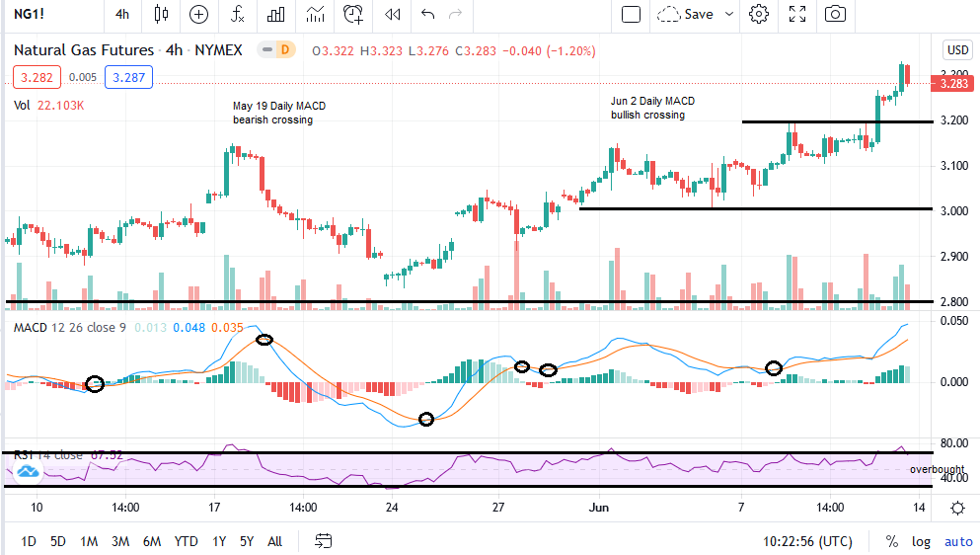Set range to 1M
The image size is (980, 555).
[x=89, y=541]
